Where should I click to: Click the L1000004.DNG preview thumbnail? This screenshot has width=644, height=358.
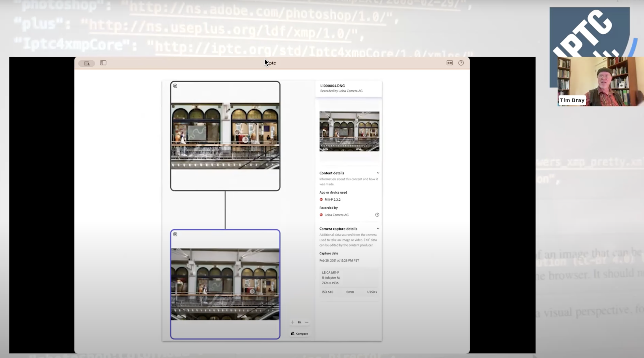point(349,131)
